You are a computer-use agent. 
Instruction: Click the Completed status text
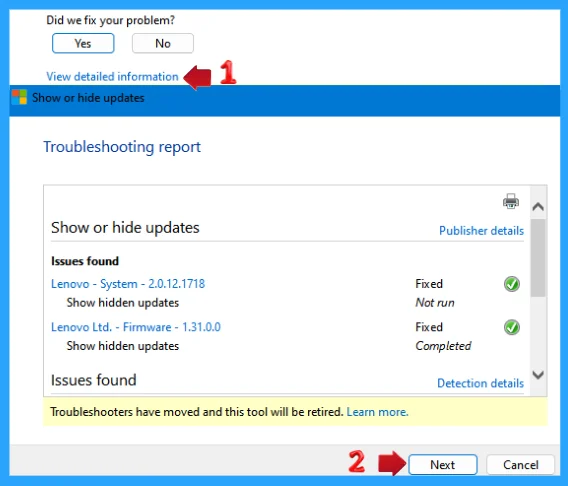tap(443, 346)
